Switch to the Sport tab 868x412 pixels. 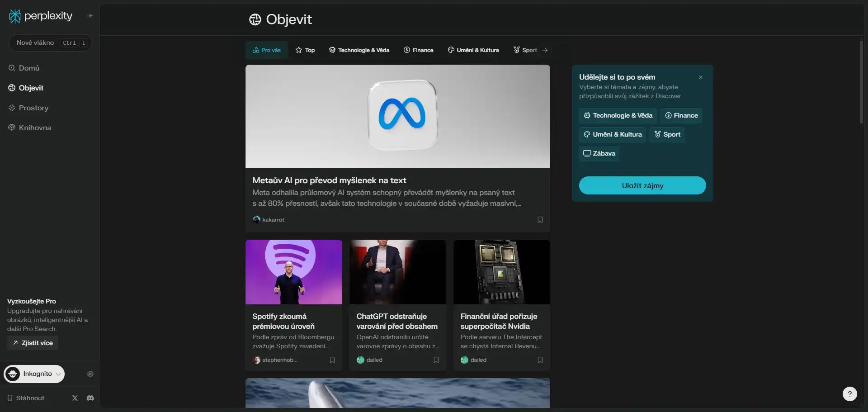(525, 50)
